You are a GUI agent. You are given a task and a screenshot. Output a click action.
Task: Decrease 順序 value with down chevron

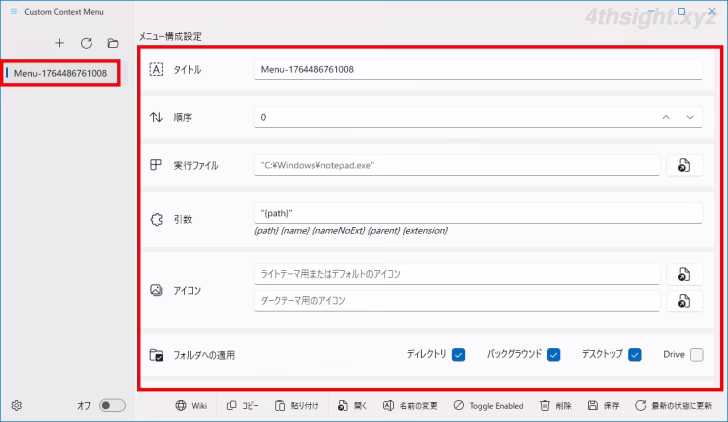tap(690, 117)
